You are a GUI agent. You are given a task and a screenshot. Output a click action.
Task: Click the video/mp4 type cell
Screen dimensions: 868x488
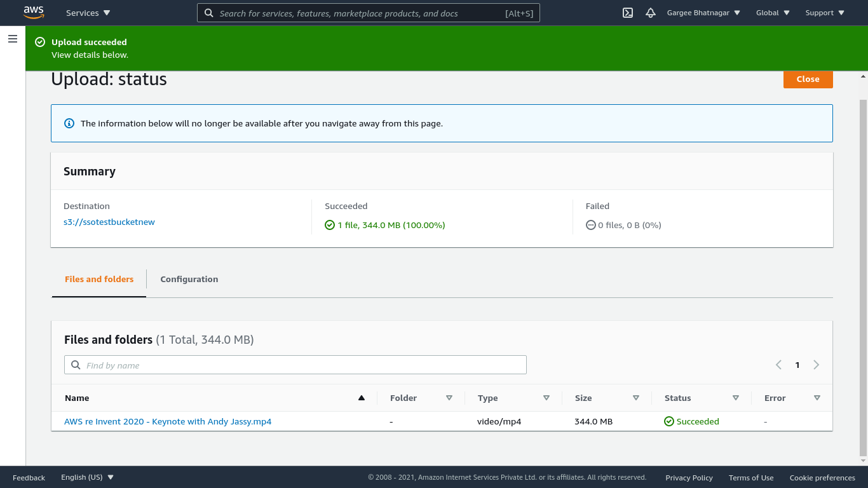pyautogui.click(x=499, y=421)
